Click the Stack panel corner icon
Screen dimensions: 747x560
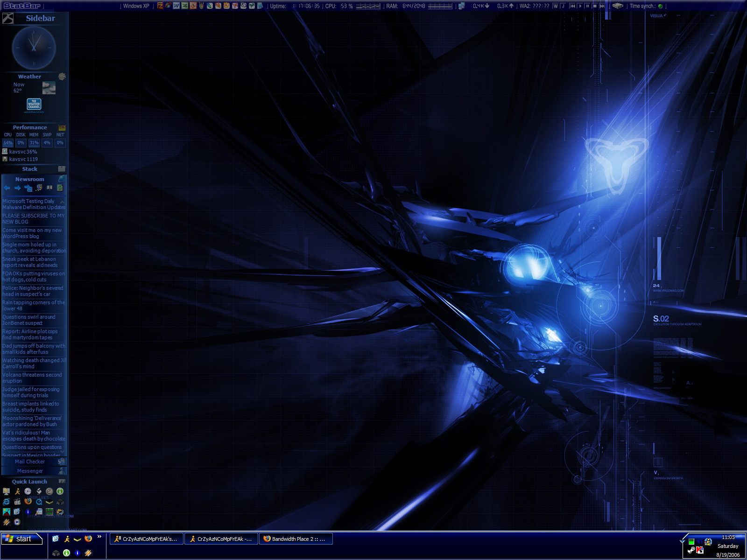click(62, 169)
